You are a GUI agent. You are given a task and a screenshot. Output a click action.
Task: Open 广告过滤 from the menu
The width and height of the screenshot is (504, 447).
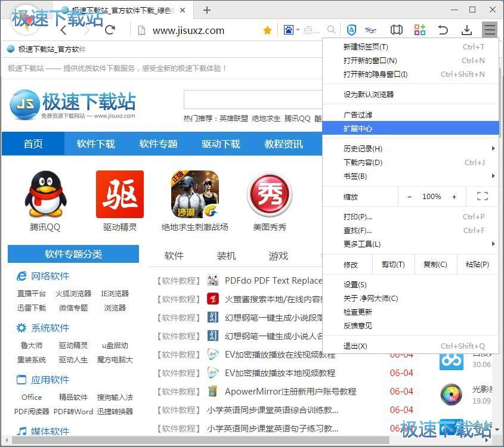410,114
